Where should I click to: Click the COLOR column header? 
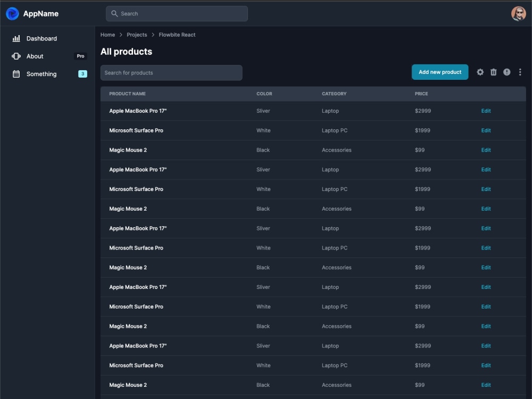click(x=264, y=94)
